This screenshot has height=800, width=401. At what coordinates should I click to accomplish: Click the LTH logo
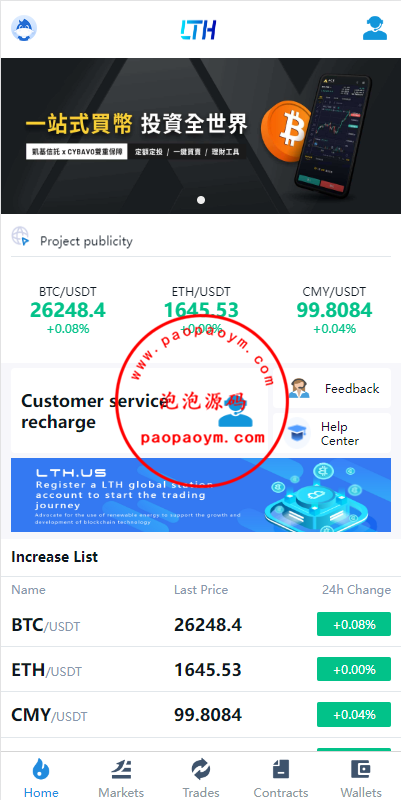coord(198,30)
